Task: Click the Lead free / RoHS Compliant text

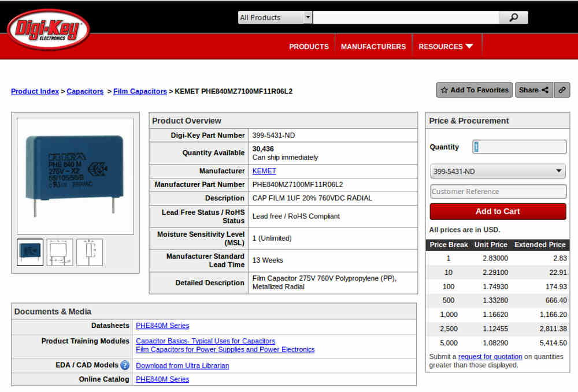Action: click(x=296, y=216)
